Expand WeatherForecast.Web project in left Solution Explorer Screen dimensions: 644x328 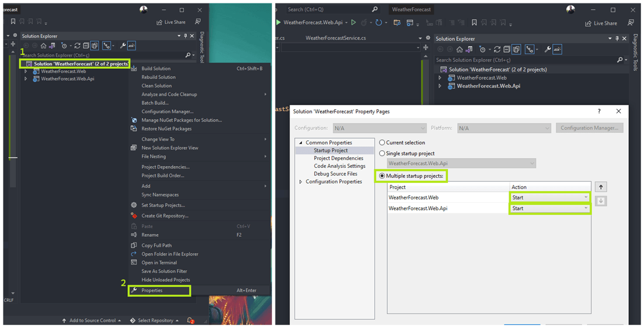tap(26, 71)
